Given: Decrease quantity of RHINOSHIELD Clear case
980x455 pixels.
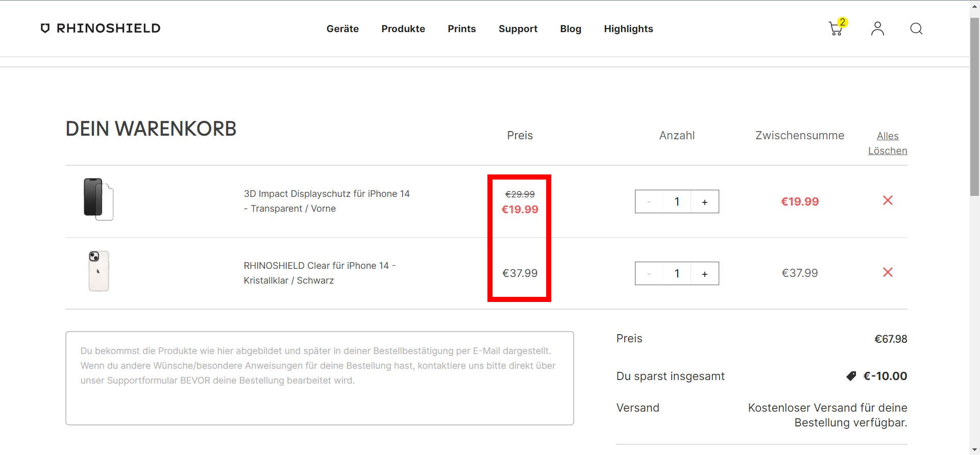Looking at the screenshot, I should tap(649, 273).
